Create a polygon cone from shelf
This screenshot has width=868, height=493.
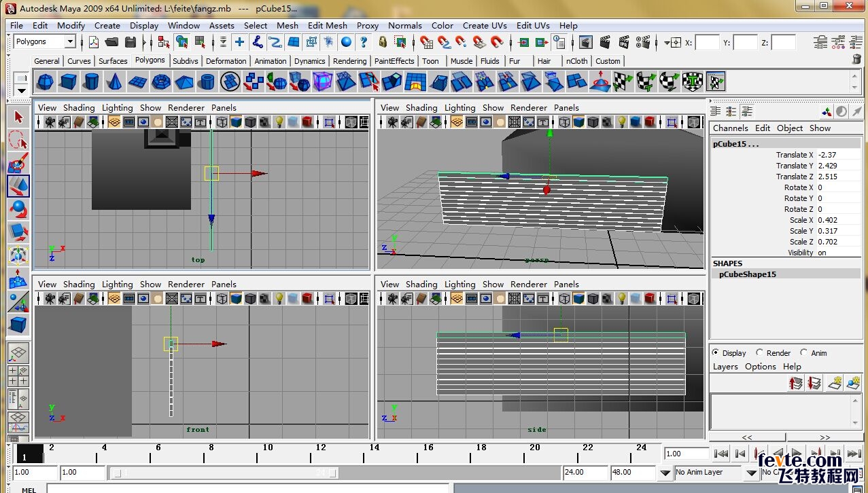(114, 82)
